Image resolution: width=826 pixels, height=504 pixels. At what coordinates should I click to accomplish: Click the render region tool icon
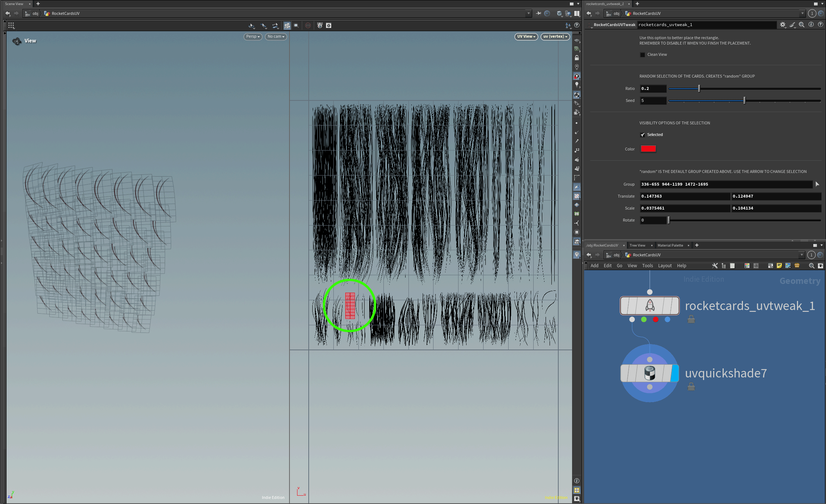coord(296,25)
